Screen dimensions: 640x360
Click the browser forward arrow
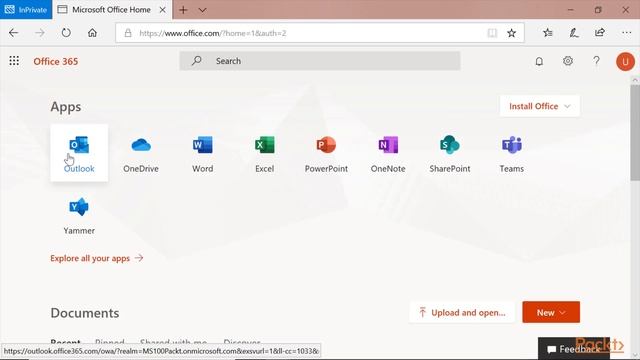[40, 33]
